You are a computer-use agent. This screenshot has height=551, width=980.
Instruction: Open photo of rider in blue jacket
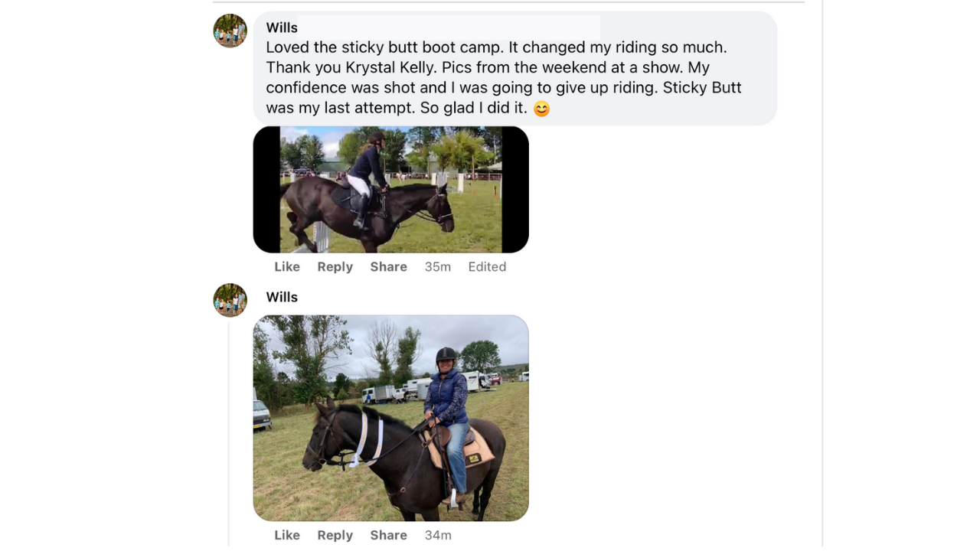(x=390, y=418)
